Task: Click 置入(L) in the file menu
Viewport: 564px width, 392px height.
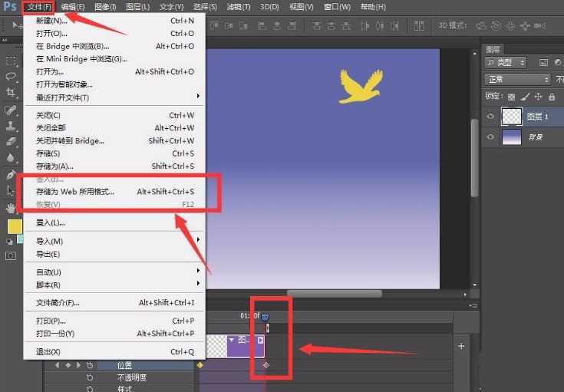Action: point(50,222)
